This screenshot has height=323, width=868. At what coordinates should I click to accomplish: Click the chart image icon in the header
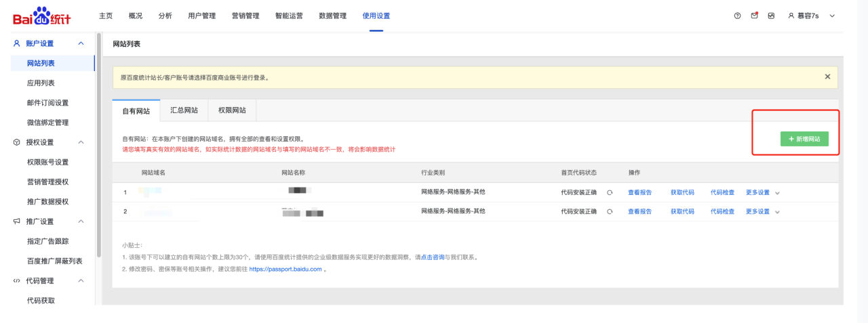coord(771,16)
